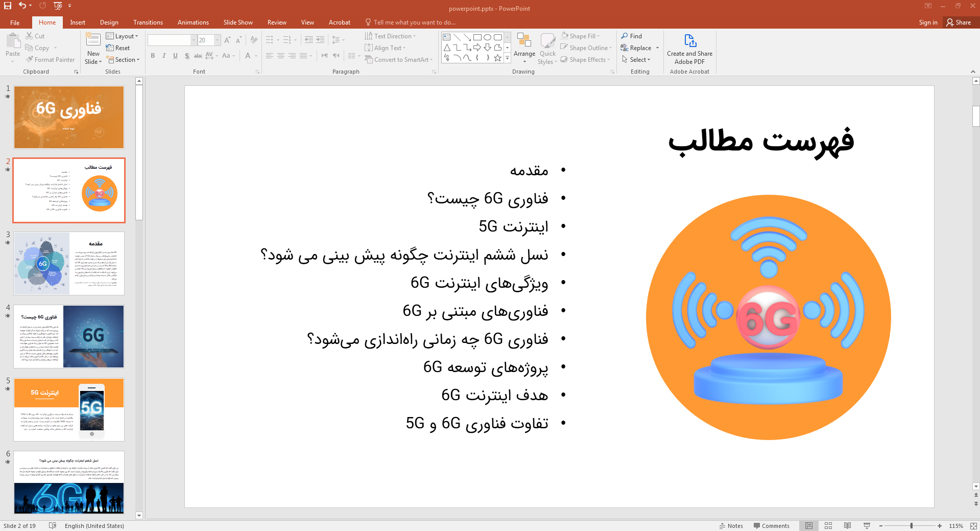Pick the star shape in gallery
Screen dimensions: 980x531
(x=498, y=58)
